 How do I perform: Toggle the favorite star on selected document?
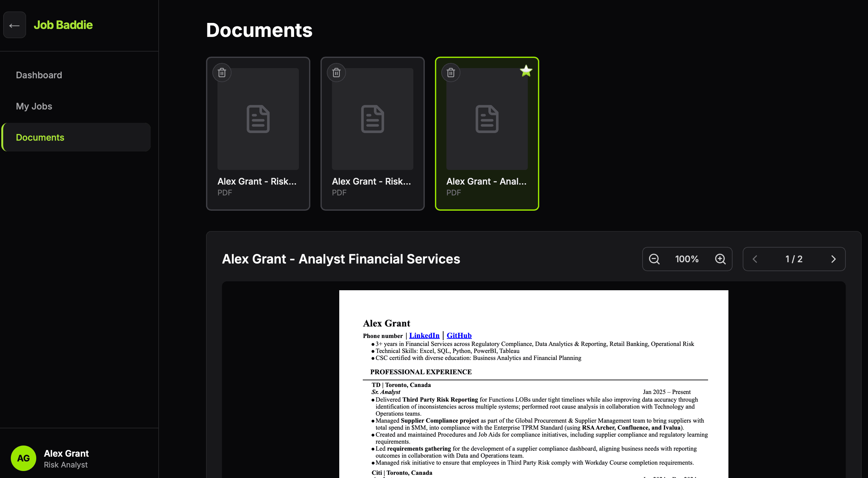coord(526,71)
